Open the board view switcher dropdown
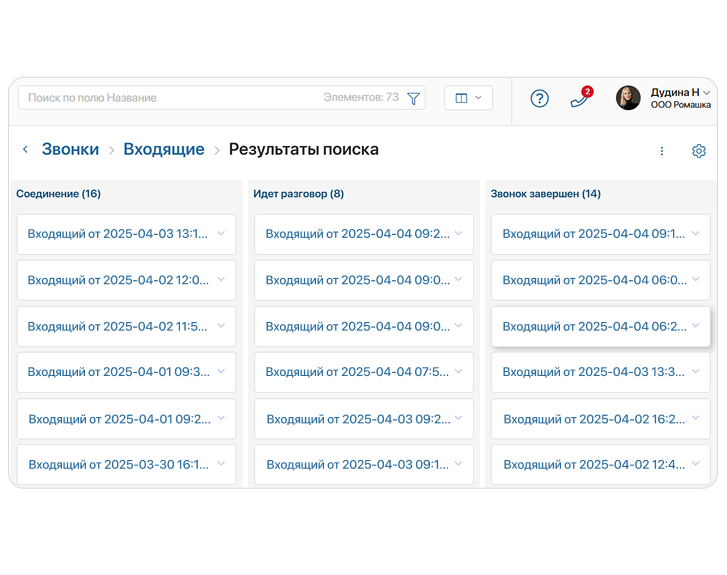 click(x=468, y=98)
